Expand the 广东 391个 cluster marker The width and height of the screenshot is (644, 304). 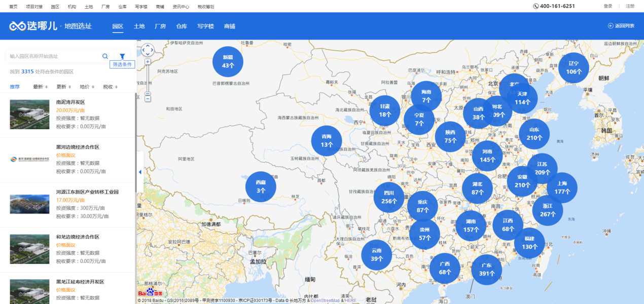pos(486,270)
